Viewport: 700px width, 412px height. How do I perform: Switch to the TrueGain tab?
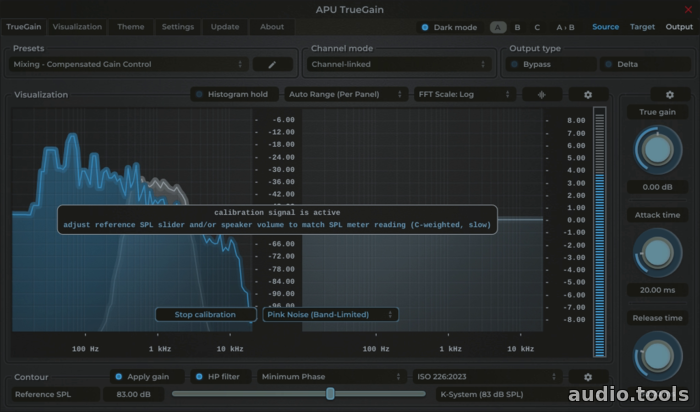pos(24,27)
